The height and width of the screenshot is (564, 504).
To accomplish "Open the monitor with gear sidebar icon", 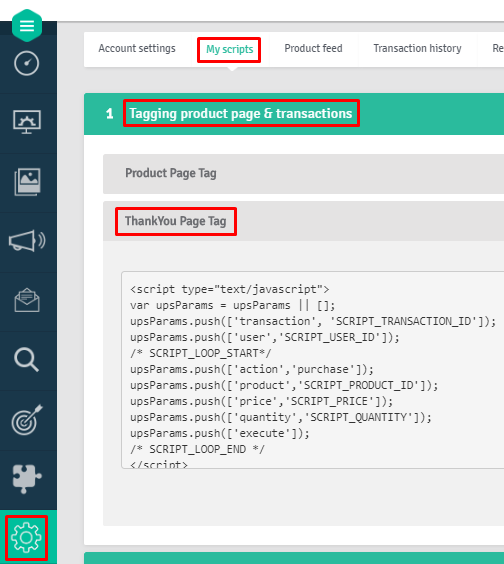I will [27, 122].
